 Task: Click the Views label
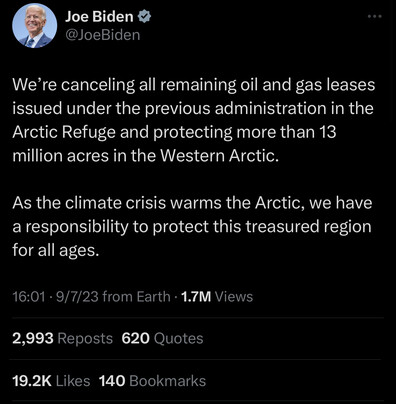point(234,296)
